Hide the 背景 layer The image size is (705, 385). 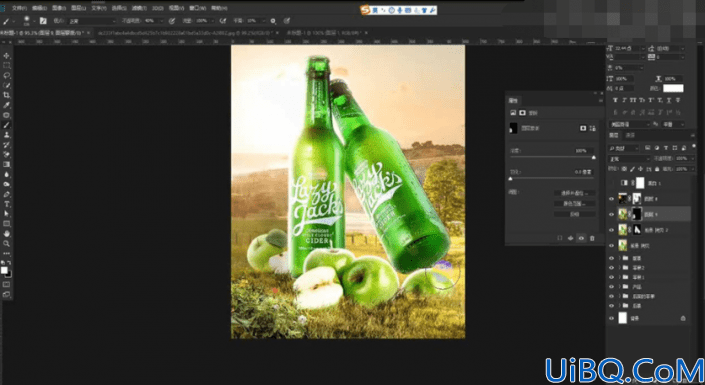tap(611, 318)
